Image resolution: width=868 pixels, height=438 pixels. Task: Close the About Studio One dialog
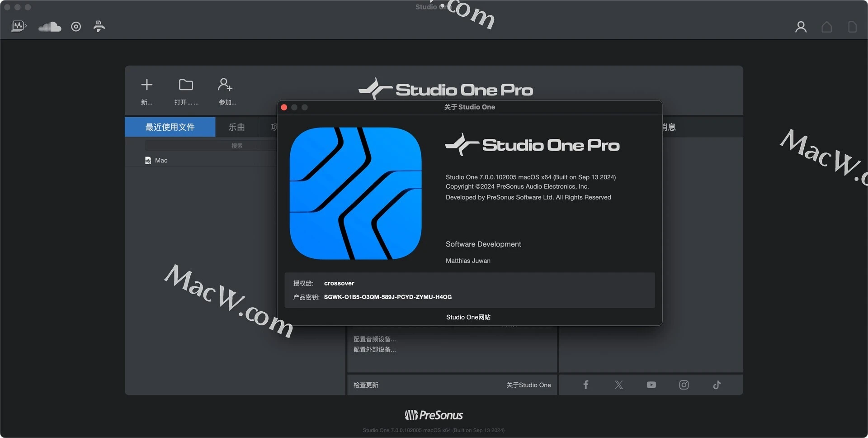pyautogui.click(x=284, y=107)
